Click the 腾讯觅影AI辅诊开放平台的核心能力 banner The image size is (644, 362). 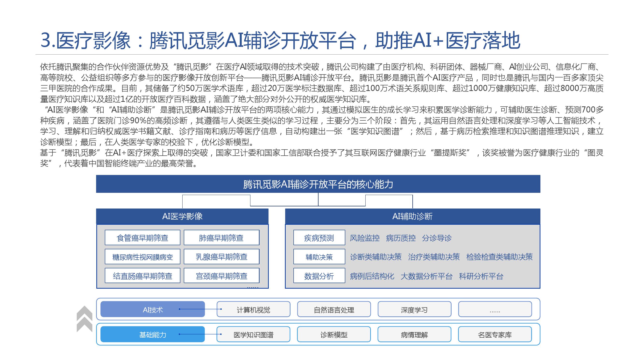point(318,184)
